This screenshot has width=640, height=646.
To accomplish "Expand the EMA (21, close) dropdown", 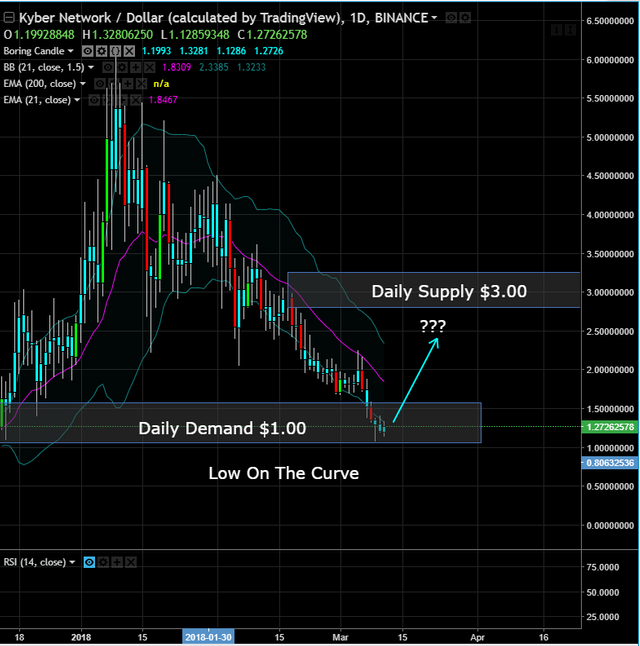I will point(77,100).
